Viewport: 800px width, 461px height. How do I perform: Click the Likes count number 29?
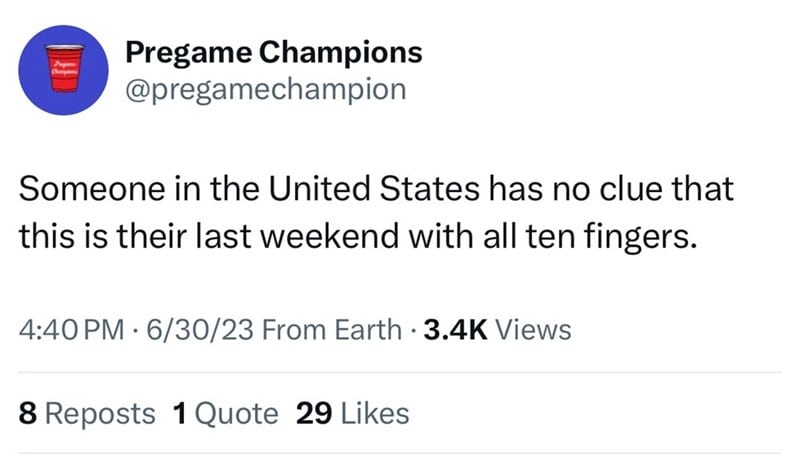(314, 413)
